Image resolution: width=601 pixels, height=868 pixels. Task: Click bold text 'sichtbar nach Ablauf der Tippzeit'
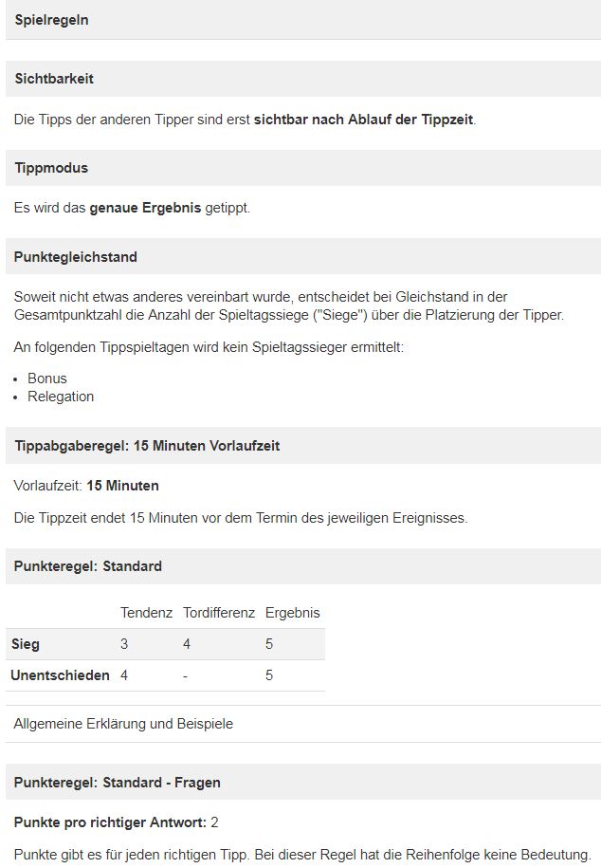[x=363, y=121]
